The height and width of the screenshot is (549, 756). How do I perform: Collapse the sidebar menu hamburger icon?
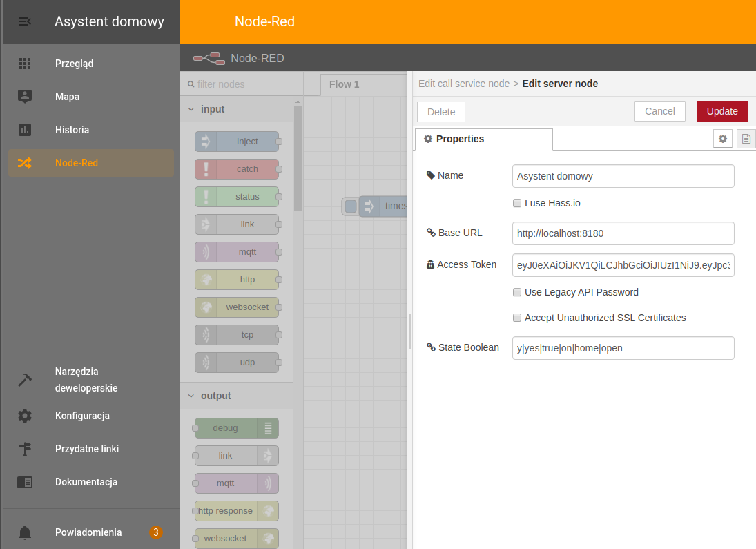point(25,21)
